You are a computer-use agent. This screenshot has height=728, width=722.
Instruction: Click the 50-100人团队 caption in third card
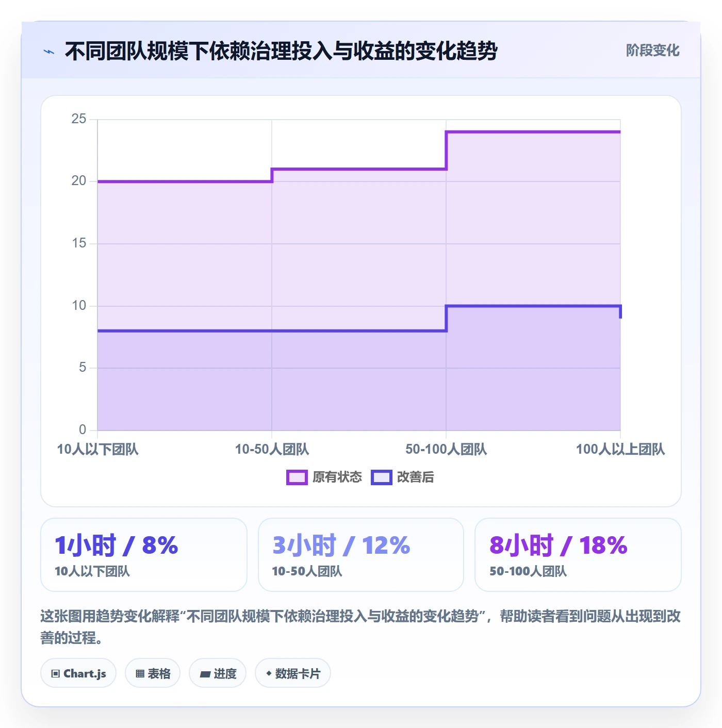[x=528, y=571]
